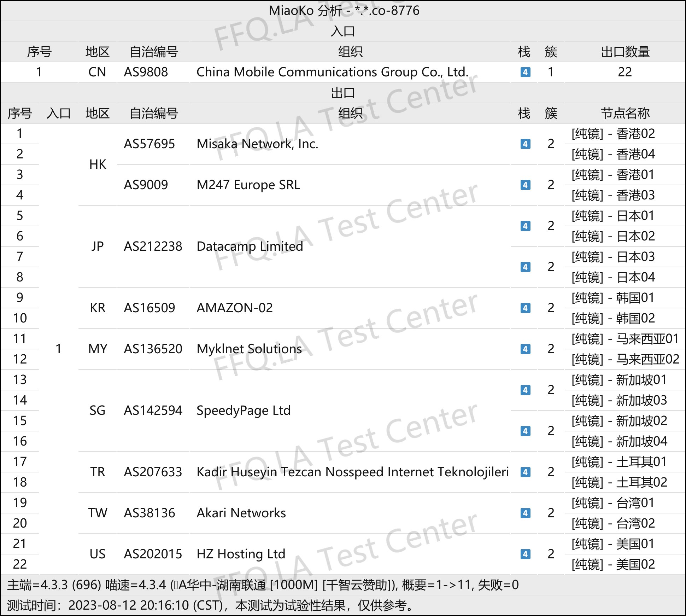Click node name [纯镜] - 香港03
Screen dimensions: 686x616
coord(613,195)
